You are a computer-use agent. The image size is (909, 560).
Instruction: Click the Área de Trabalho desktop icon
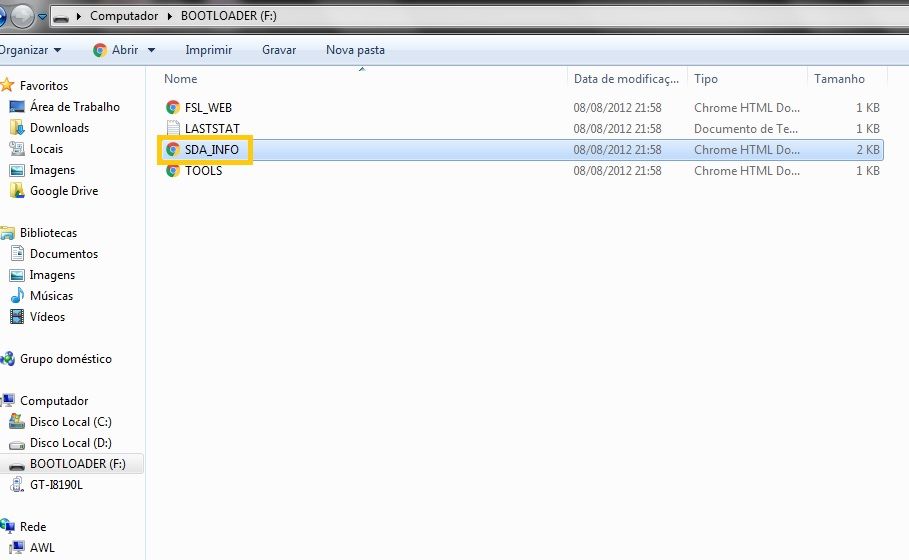pyautogui.click(x=17, y=107)
